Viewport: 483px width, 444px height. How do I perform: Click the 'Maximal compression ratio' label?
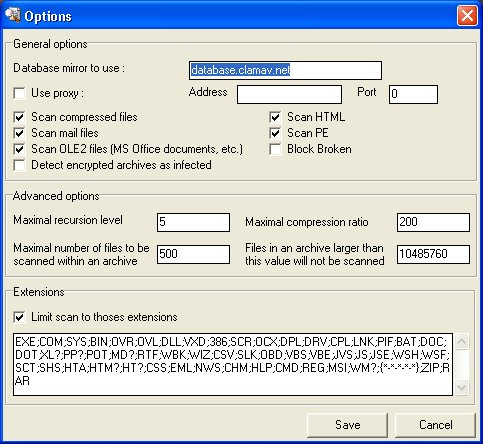(307, 222)
